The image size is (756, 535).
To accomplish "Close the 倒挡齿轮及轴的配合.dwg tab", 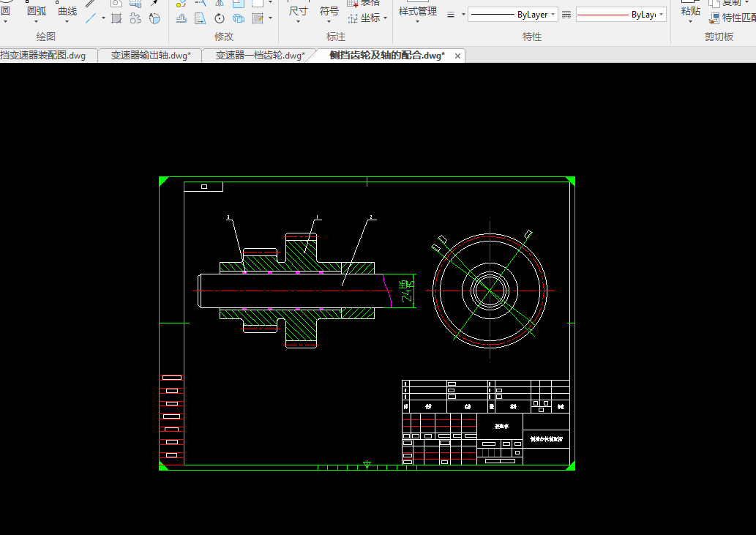I will (457, 56).
